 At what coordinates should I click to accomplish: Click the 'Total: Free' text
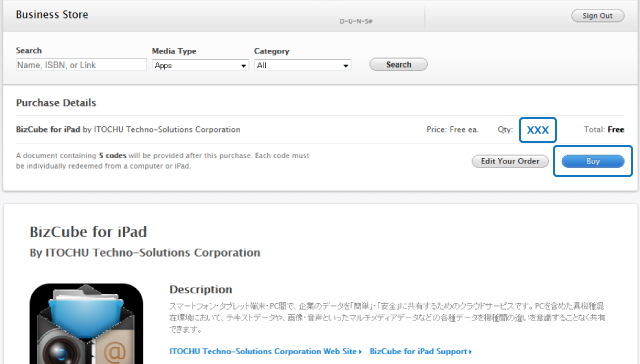604,129
